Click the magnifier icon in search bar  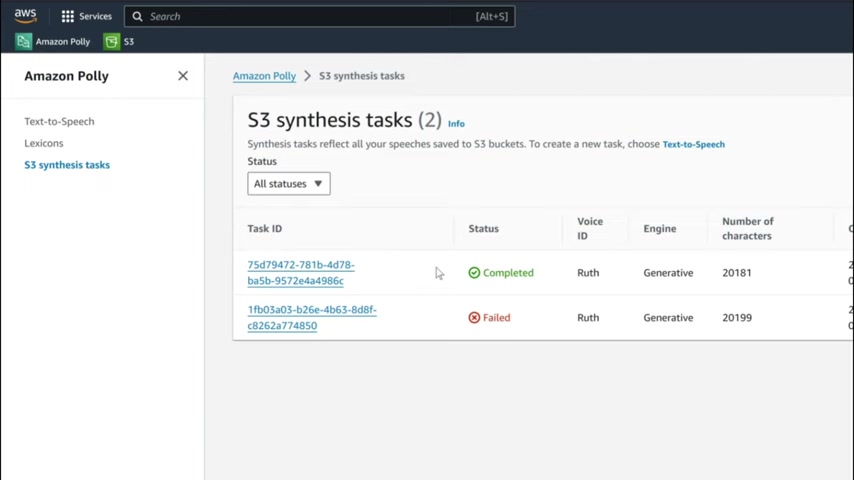[138, 16]
